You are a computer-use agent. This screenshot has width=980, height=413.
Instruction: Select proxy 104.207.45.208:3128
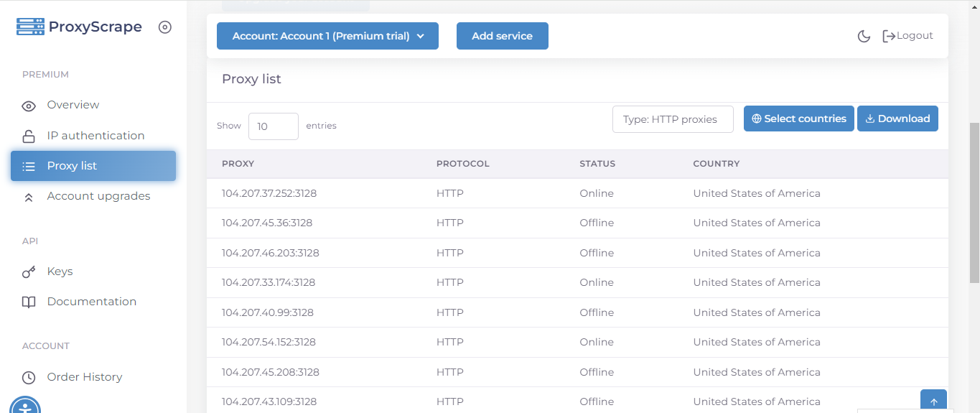[271, 372]
